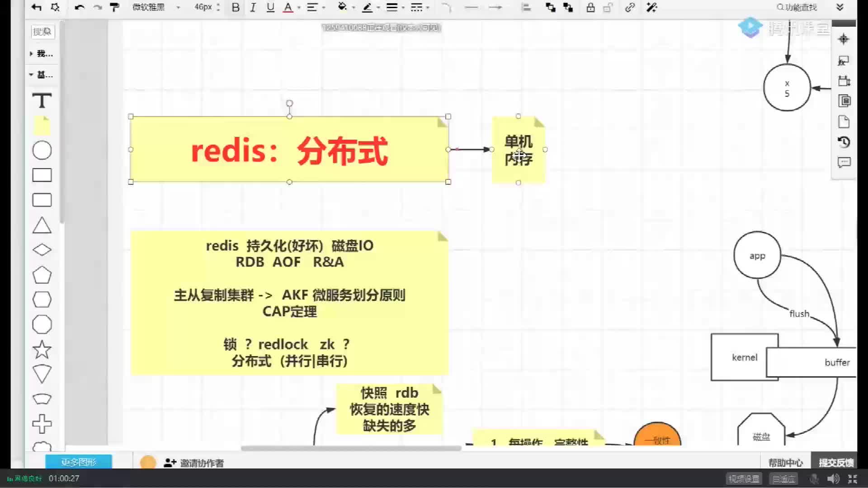Select the triangle shape in panel
868x488 pixels.
click(x=42, y=225)
